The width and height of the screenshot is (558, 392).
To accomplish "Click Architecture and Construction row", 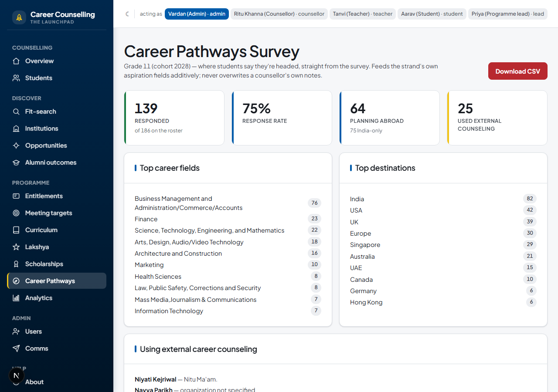I will click(228, 253).
